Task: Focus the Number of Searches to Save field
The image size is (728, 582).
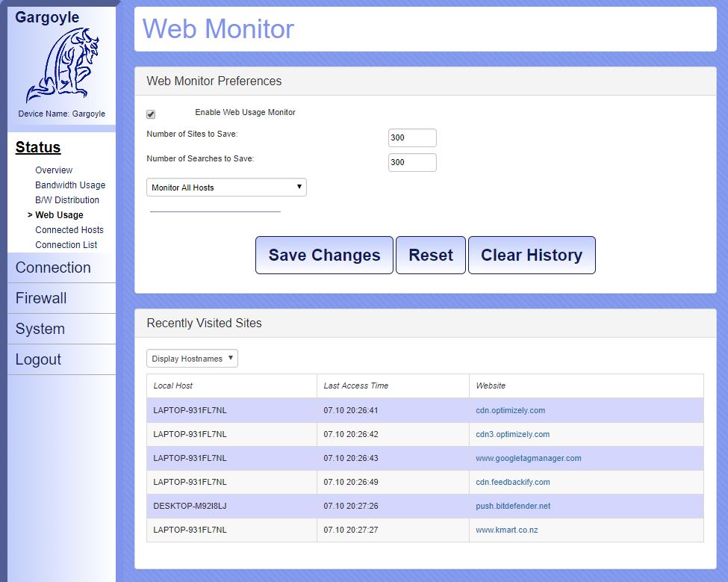Action: [412, 162]
